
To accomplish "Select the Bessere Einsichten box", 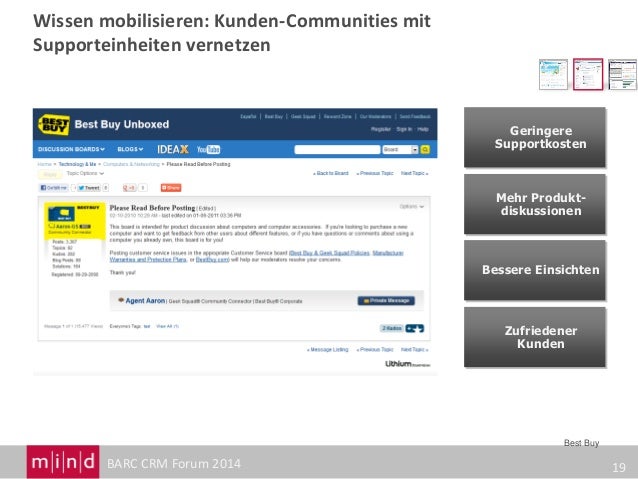I will tap(535, 270).
